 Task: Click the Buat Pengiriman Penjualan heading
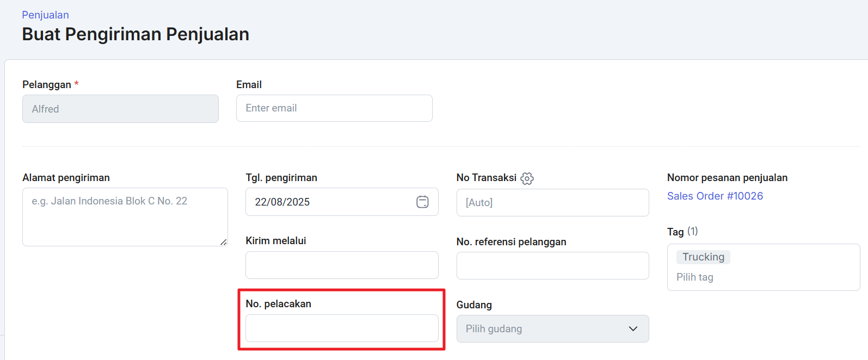pos(136,34)
